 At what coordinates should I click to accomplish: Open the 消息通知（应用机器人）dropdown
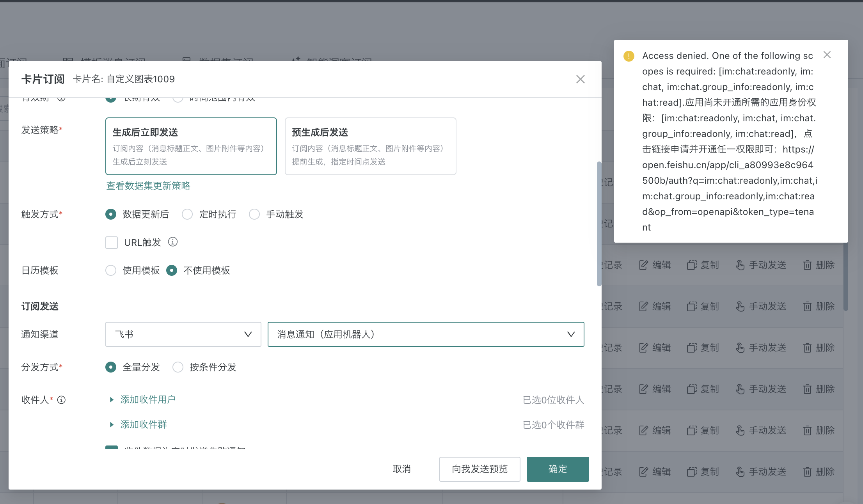click(x=426, y=334)
